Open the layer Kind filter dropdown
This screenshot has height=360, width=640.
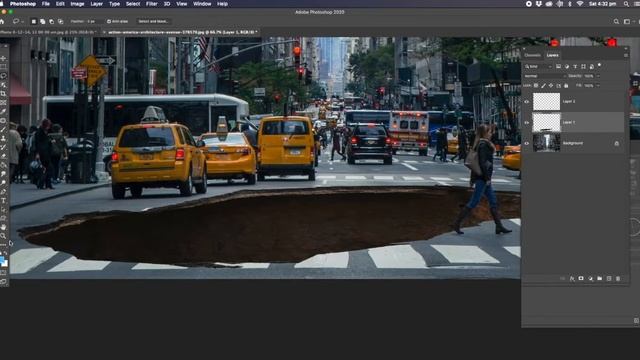(538, 67)
